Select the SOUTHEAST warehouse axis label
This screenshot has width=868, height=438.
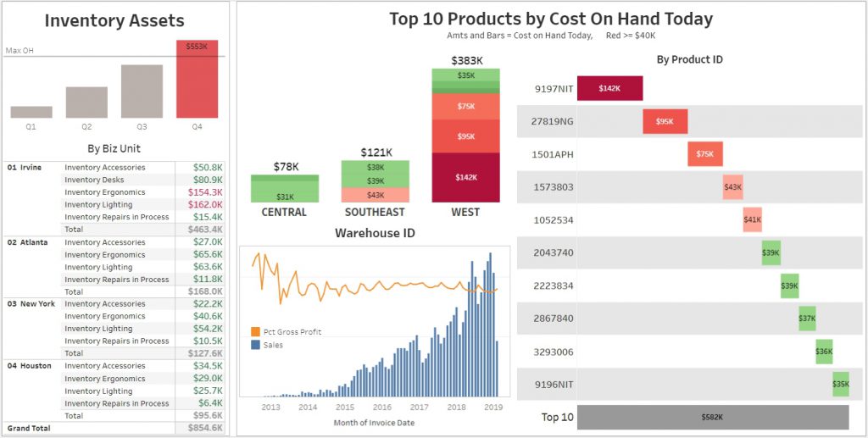pos(375,213)
